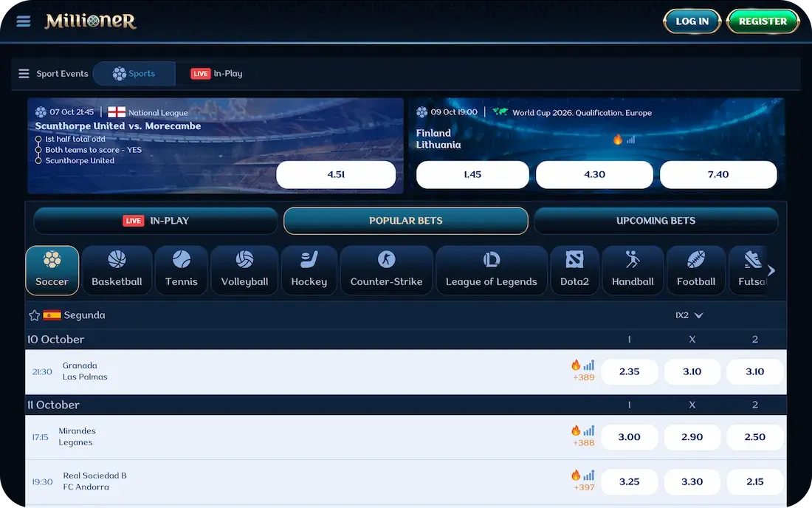Screen dimensions: 812x508
Task: Select the Counter-Strike esports icon
Action: [x=386, y=270]
